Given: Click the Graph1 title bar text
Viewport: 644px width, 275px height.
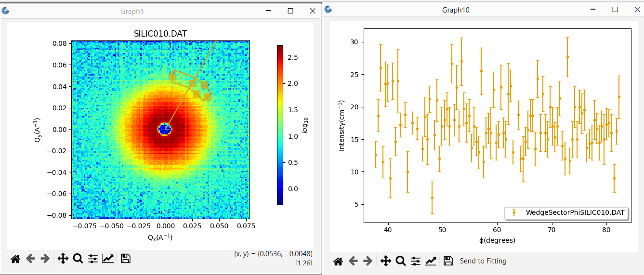Looking at the screenshot, I should click(x=131, y=11).
